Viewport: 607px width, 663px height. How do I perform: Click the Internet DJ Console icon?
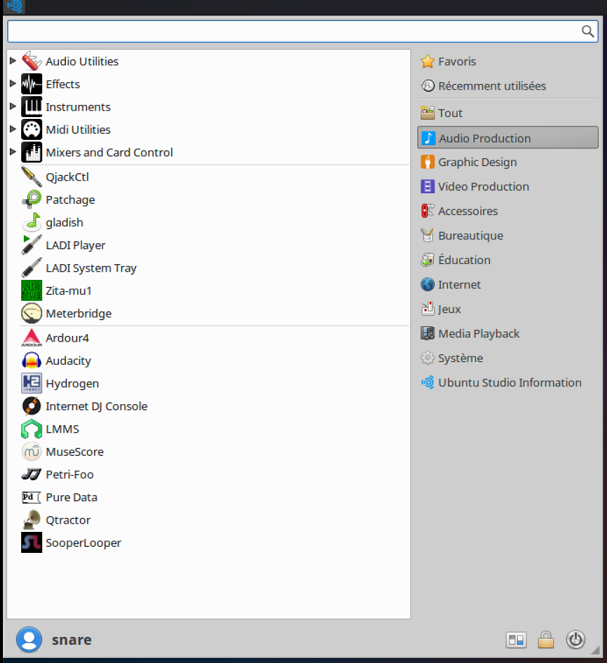click(x=31, y=406)
